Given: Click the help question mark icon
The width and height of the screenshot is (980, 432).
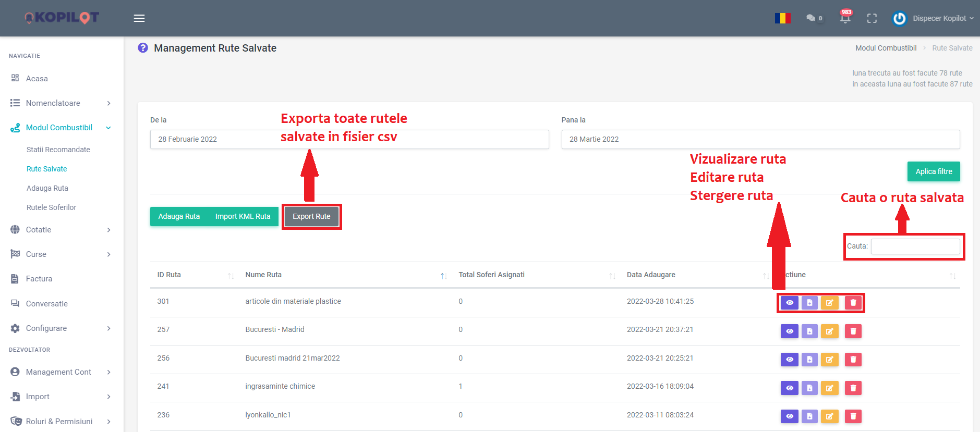Looking at the screenshot, I should tap(143, 48).
